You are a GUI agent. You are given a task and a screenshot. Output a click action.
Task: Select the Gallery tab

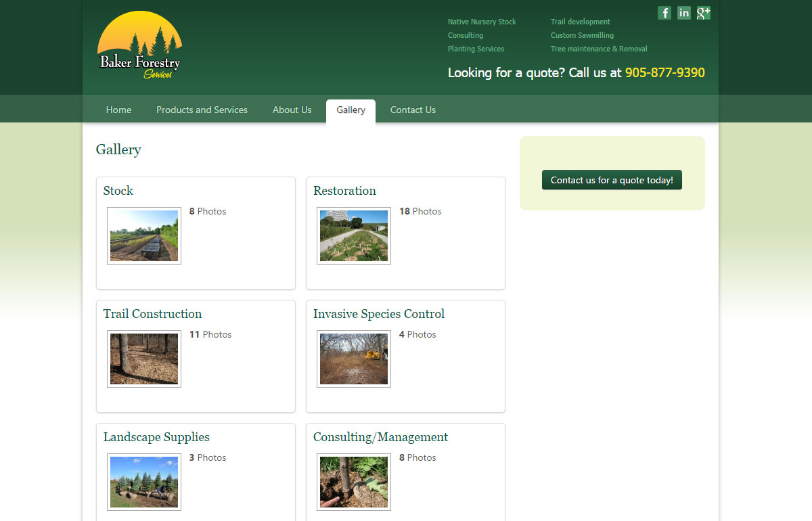tap(351, 110)
